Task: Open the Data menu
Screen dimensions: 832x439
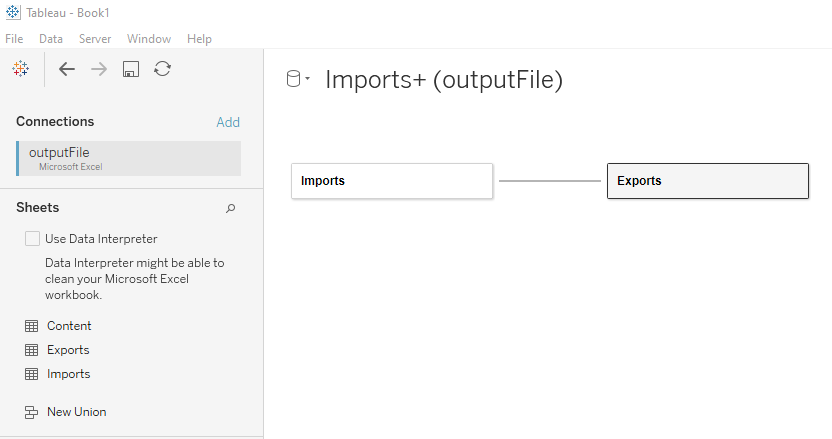Action: pyautogui.click(x=51, y=39)
